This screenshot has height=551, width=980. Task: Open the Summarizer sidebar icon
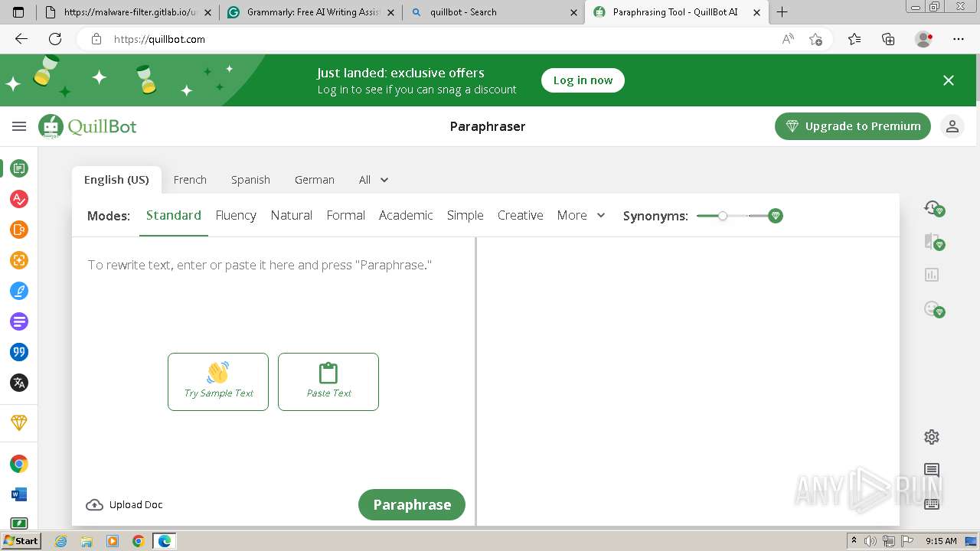point(19,321)
